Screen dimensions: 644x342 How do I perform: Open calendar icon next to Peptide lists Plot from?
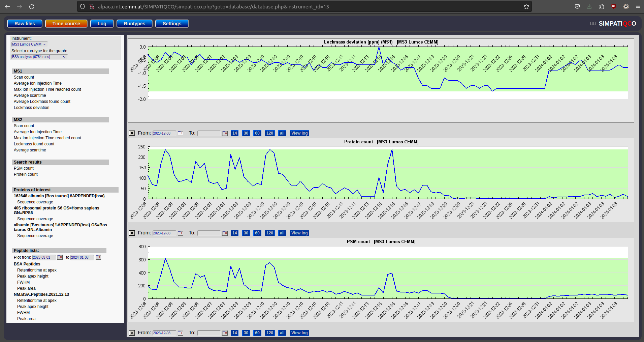tap(60, 257)
